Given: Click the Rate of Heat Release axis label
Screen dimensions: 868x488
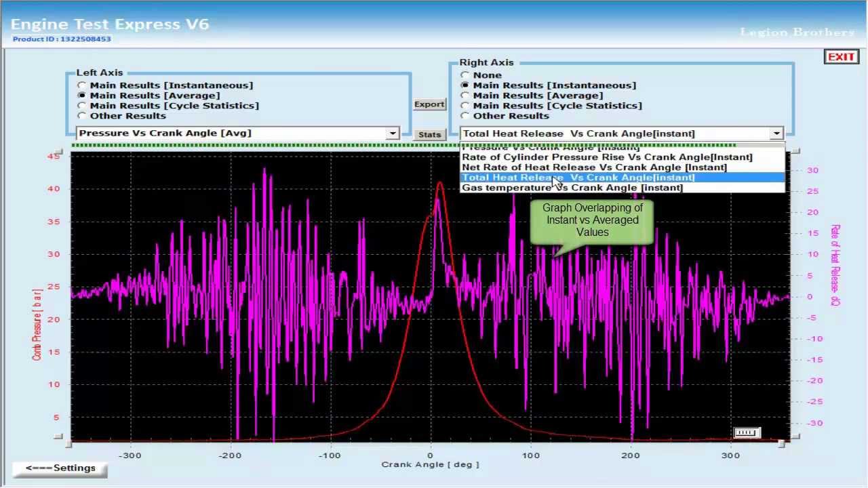Looking at the screenshot, I should pos(835,265).
